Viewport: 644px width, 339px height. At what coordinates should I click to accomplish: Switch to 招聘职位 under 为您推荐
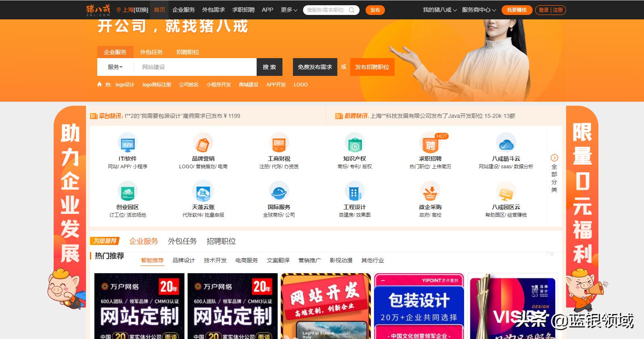221,241
